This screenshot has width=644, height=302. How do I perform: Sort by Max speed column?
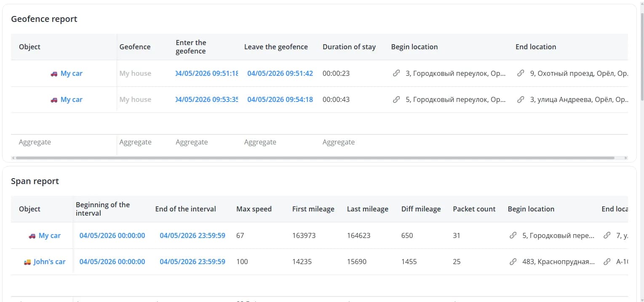[x=254, y=209]
